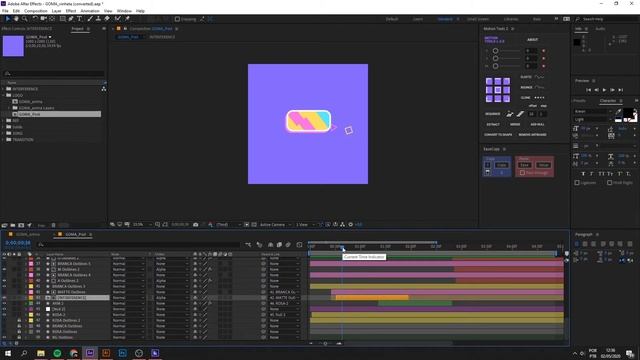Select the Selection tool arrow

(8, 19)
